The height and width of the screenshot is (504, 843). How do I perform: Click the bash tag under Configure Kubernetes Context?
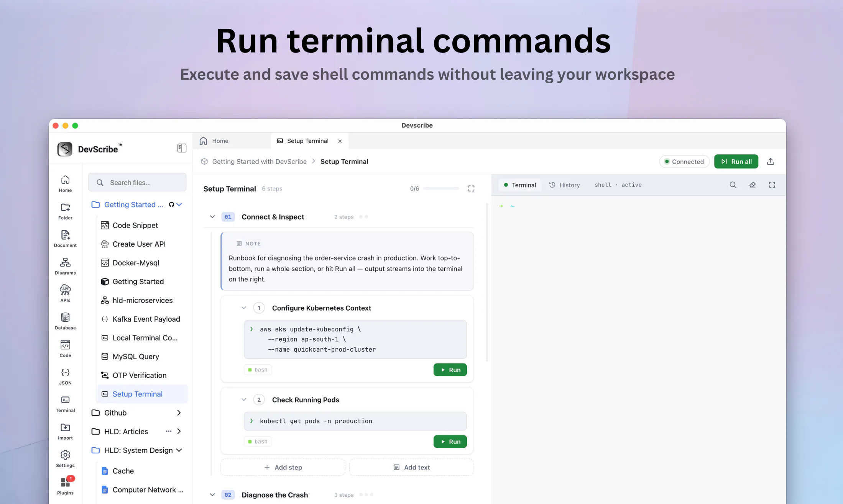click(x=258, y=370)
